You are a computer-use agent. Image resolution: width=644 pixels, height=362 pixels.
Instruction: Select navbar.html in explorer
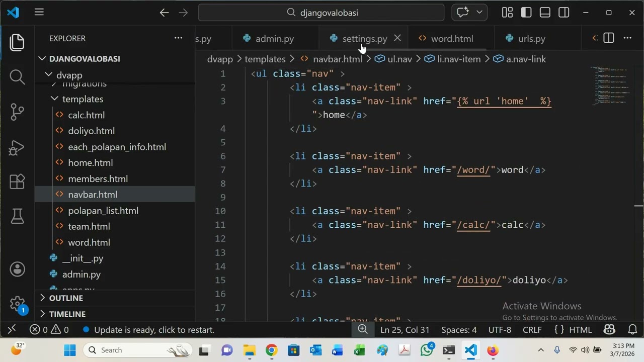click(x=115, y=195)
